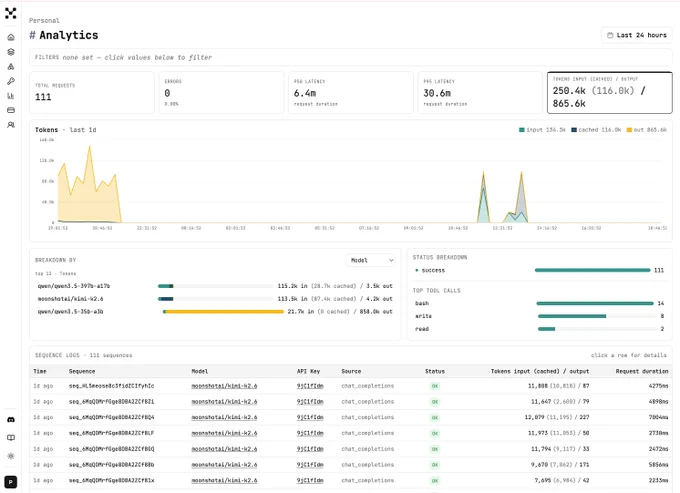Open the users/team sidebar icon
The image size is (680, 493).
[x=11, y=125]
